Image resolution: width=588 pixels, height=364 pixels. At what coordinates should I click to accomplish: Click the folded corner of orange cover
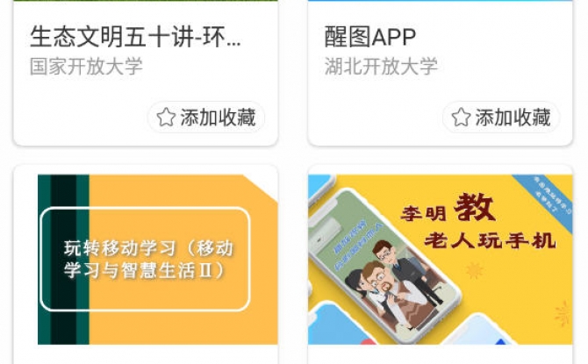(261, 188)
